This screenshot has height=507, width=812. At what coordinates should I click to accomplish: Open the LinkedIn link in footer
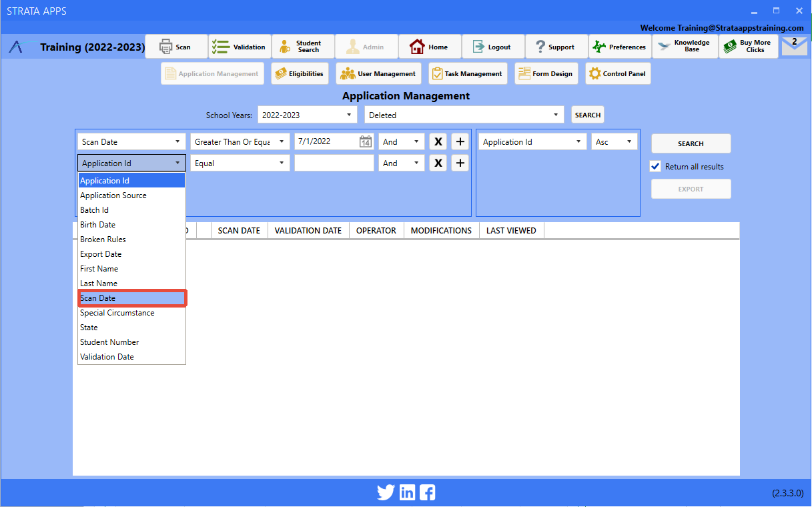407,493
